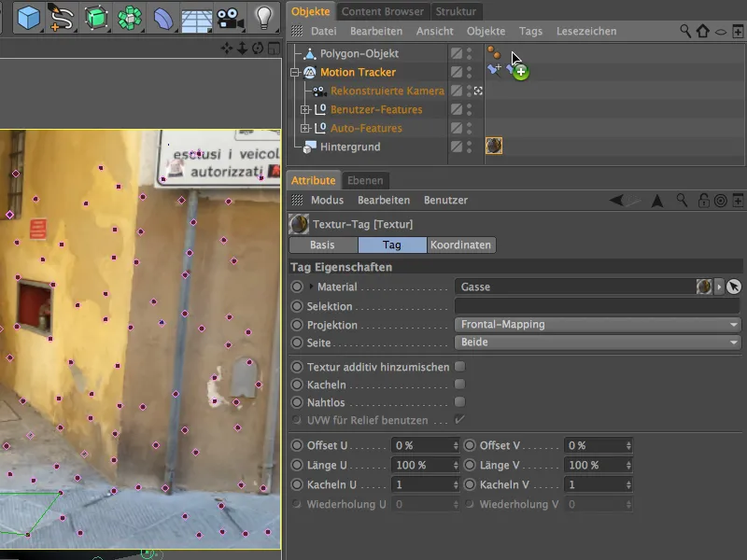Open the Benutzer menu in Attribute manager
747x560 pixels.
(x=446, y=201)
